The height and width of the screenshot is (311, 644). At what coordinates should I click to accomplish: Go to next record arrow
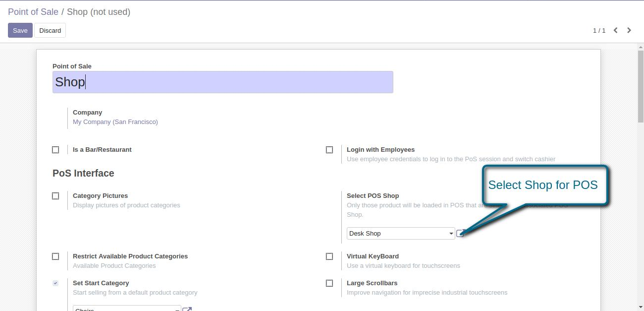click(629, 30)
